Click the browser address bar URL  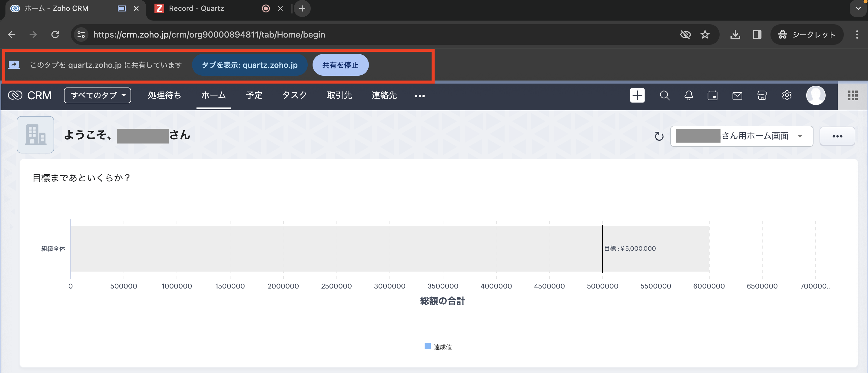coord(209,35)
